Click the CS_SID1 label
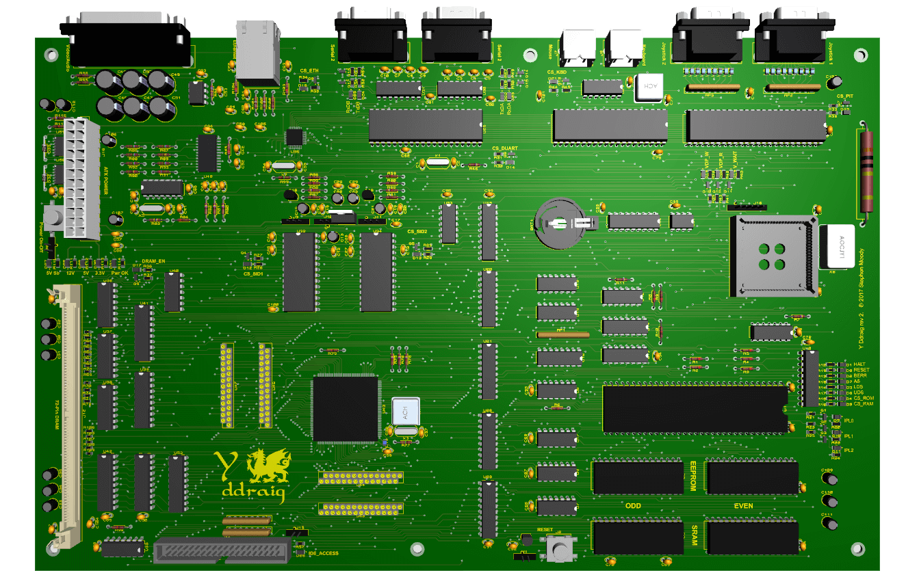The image size is (906, 588). [x=253, y=274]
